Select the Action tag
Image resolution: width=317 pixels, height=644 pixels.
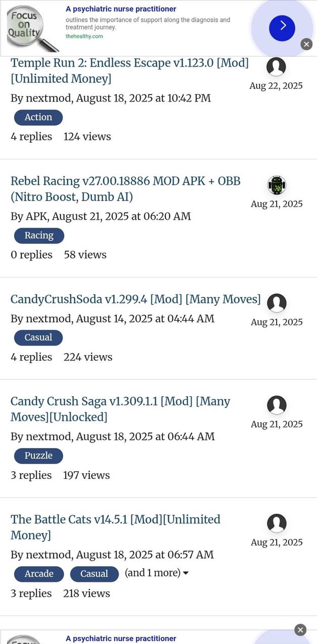(x=38, y=117)
